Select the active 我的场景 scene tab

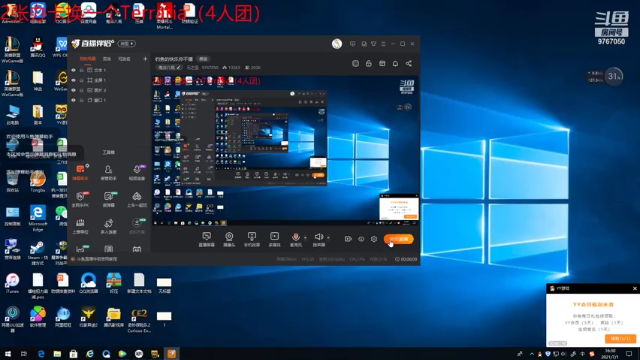[x=87, y=59]
